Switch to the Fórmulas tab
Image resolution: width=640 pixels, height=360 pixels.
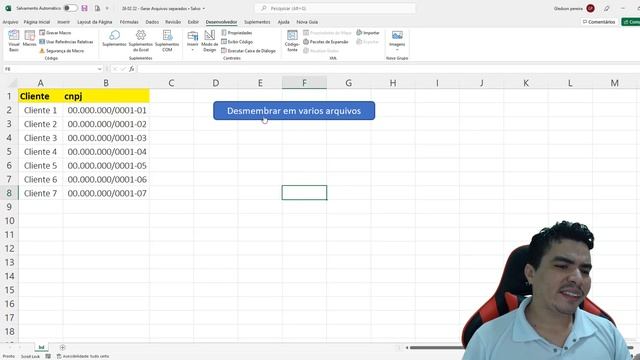pyautogui.click(x=129, y=22)
